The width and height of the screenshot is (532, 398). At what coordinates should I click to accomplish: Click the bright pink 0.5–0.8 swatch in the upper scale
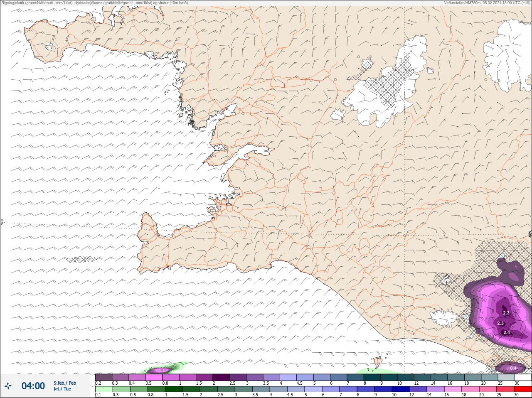153,377
